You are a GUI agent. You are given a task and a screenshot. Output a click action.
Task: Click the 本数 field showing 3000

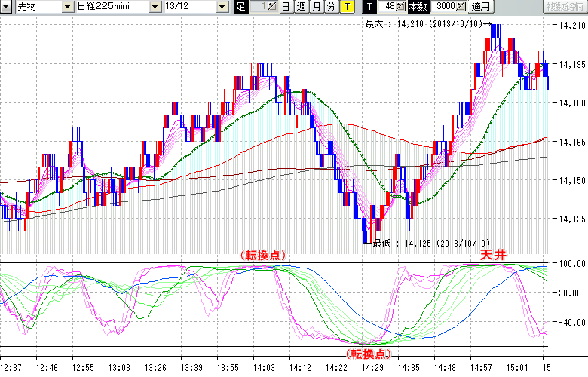445,7
